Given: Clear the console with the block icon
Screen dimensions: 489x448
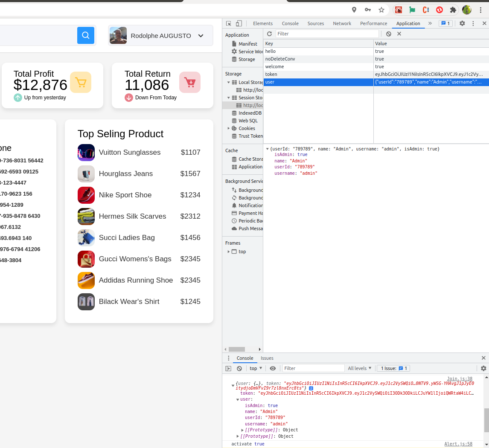Looking at the screenshot, I should point(239,368).
